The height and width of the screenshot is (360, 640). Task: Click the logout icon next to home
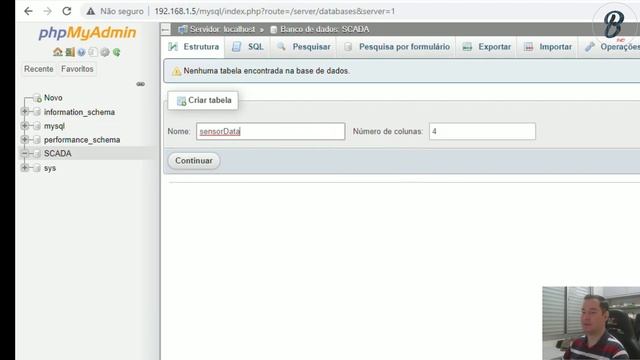pos(70,52)
